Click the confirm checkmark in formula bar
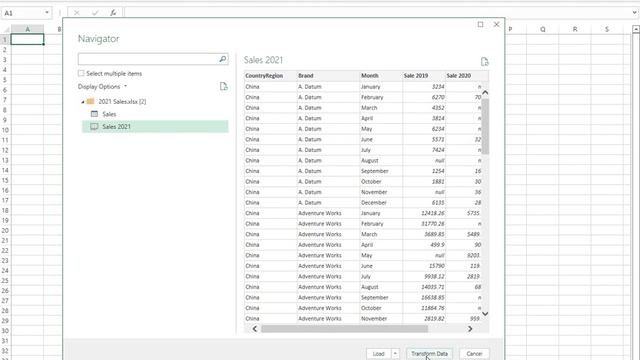 (95, 13)
